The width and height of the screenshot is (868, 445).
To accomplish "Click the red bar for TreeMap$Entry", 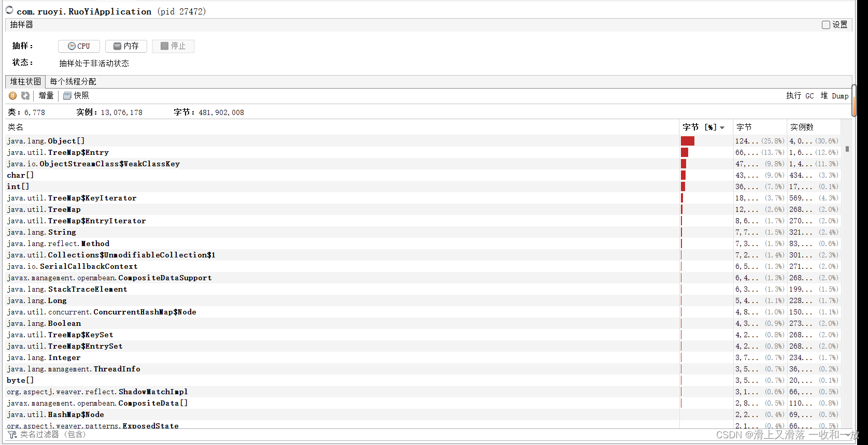I will (x=685, y=152).
